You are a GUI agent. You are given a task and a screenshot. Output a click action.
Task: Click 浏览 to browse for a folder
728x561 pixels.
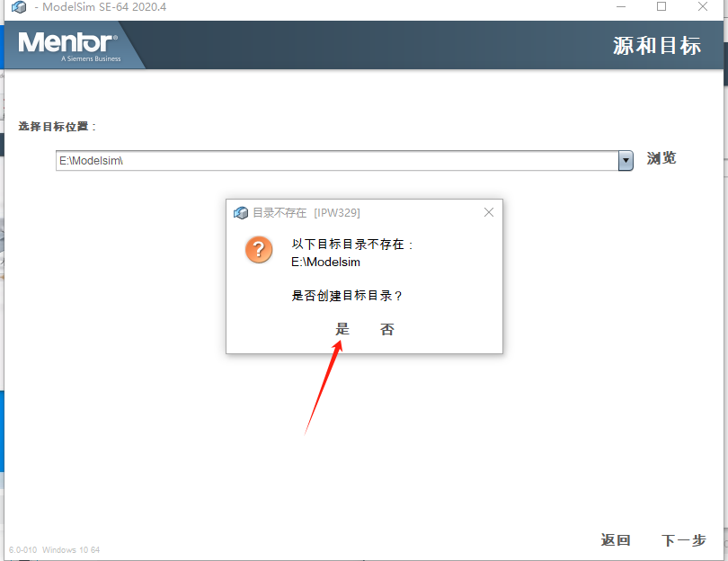661,158
